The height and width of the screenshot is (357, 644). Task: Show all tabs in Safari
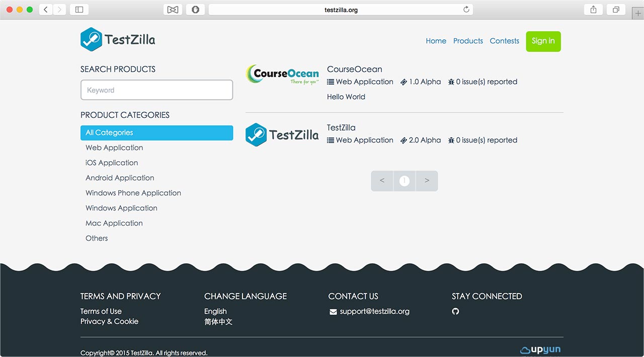click(x=616, y=10)
